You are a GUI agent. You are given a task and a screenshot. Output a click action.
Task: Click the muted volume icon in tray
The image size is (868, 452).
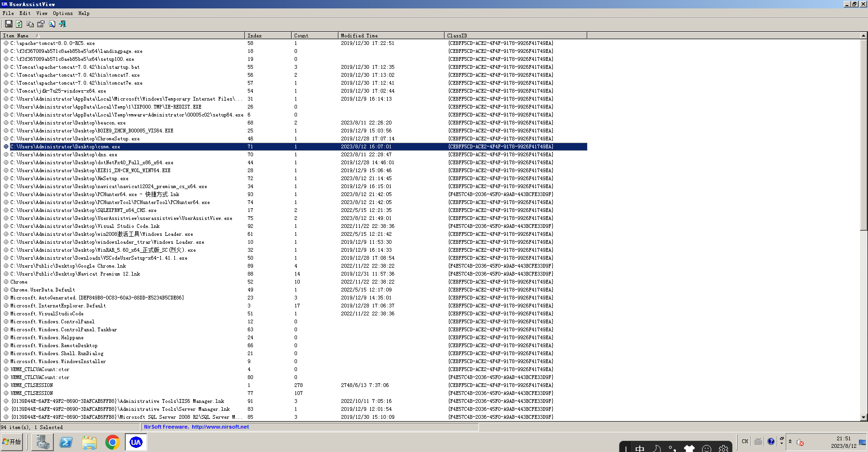pos(800,442)
